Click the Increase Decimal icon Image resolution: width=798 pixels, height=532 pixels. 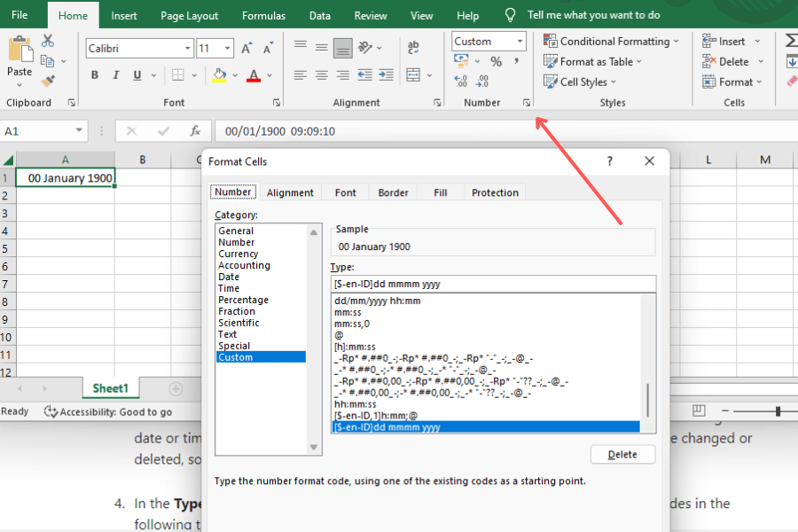[x=460, y=81]
